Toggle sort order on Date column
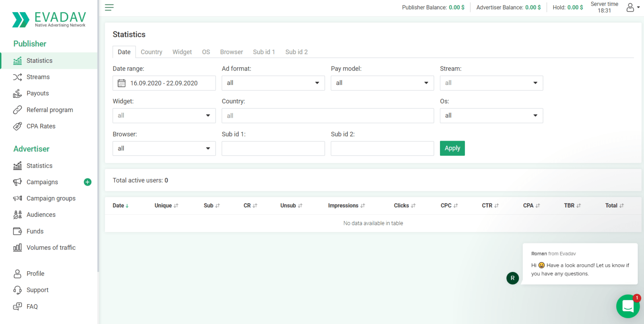Viewport: 644px width, 324px height. [120, 206]
